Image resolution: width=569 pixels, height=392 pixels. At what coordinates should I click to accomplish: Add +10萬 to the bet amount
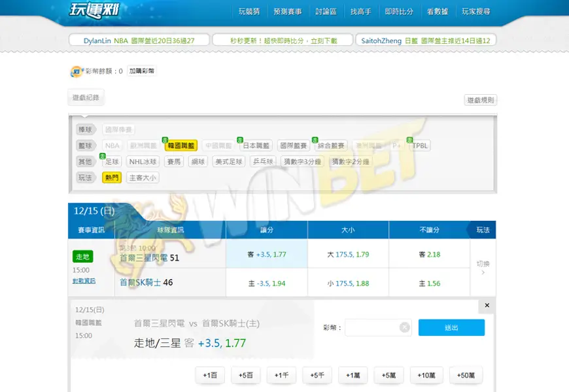[426, 375]
